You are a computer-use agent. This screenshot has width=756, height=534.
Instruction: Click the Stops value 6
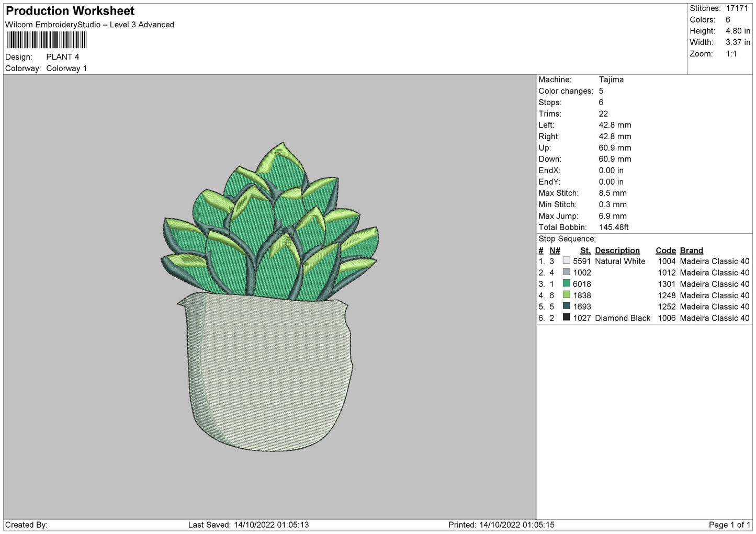(601, 103)
